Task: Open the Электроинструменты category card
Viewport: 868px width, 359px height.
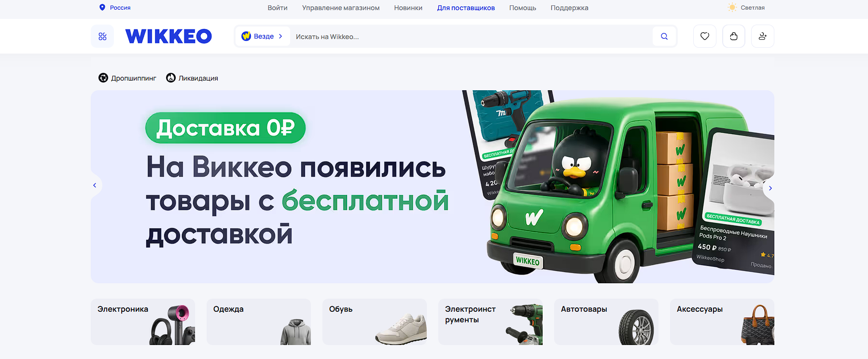Action: click(x=490, y=322)
